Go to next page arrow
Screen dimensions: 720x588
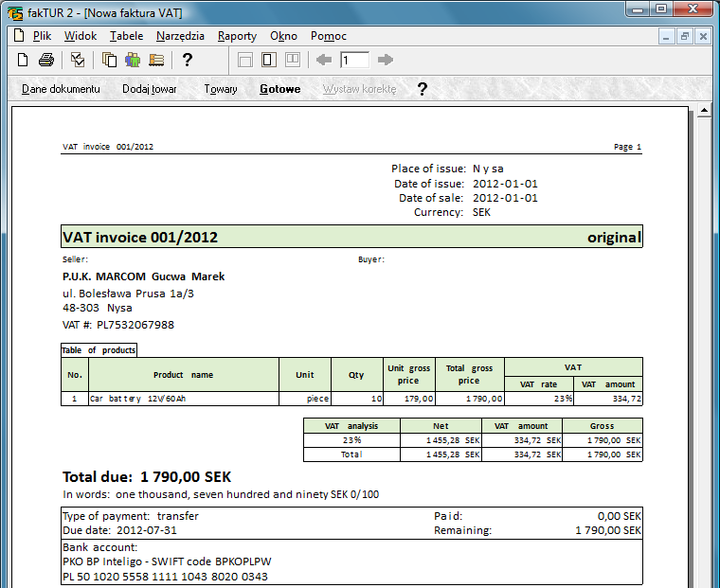coord(386,60)
